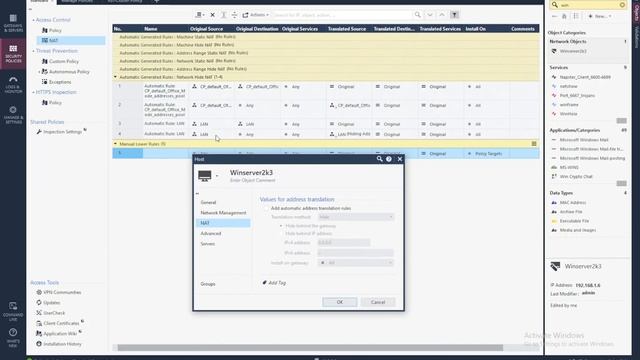Collapse the Manual Lower Rules section

pyautogui.click(x=115, y=144)
